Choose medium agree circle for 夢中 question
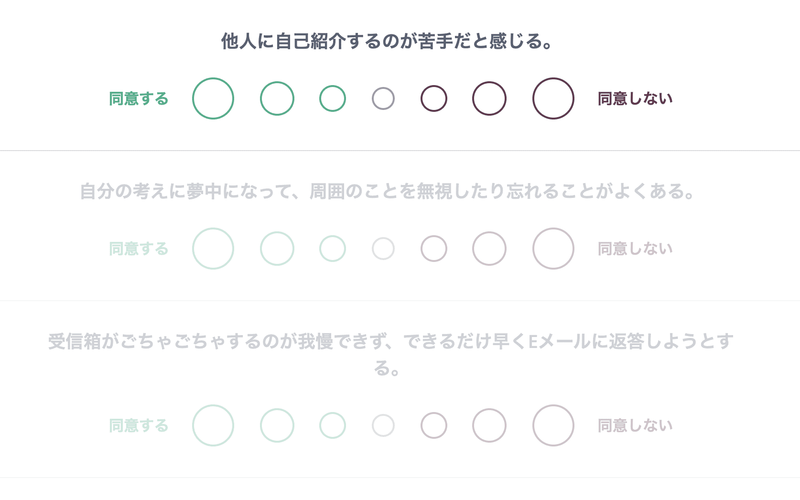The width and height of the screenshot is (800, 500). click(x=277, y=248)
